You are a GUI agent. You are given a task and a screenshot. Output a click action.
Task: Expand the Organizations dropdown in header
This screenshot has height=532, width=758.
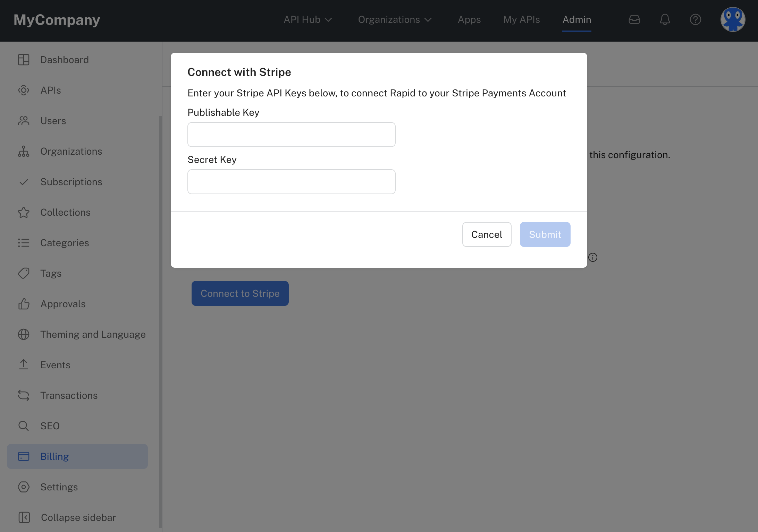395,19
